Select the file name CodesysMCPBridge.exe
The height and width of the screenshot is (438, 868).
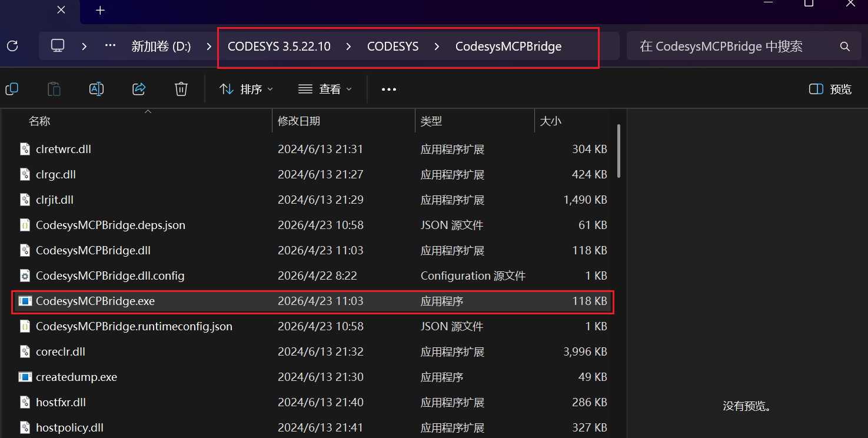(95, 301)
